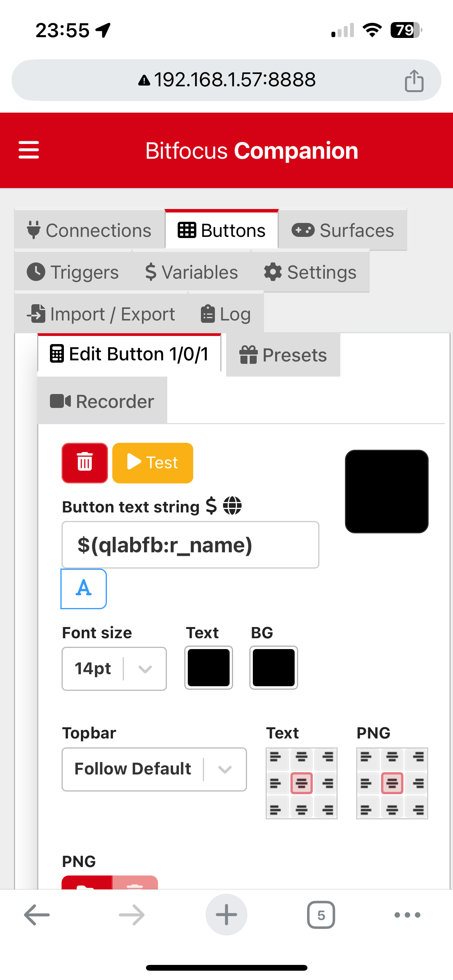Expand the Topbar Follow Default dropdown
This screenshot has height=980, width=453.
pos(154,769)
